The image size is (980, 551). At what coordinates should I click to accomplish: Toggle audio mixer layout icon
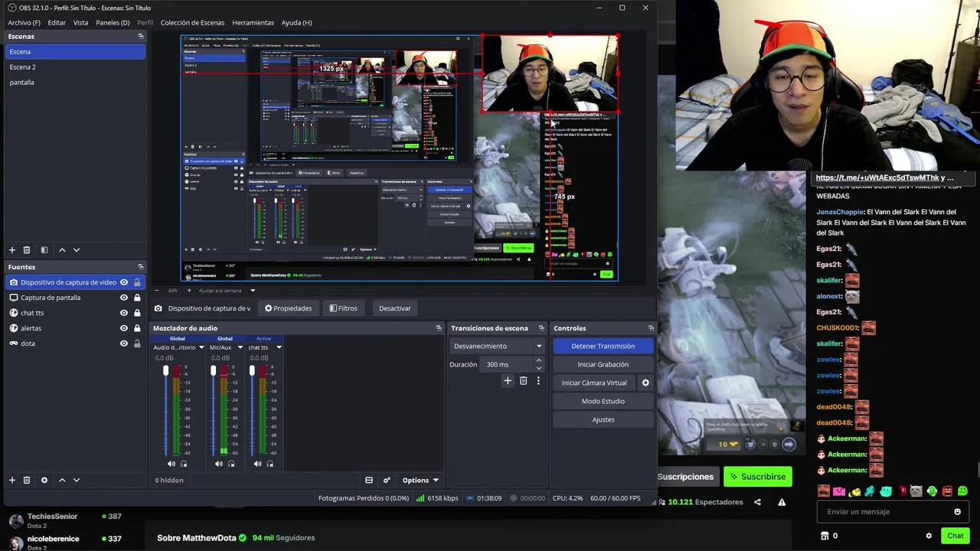[x=369, y=480]
